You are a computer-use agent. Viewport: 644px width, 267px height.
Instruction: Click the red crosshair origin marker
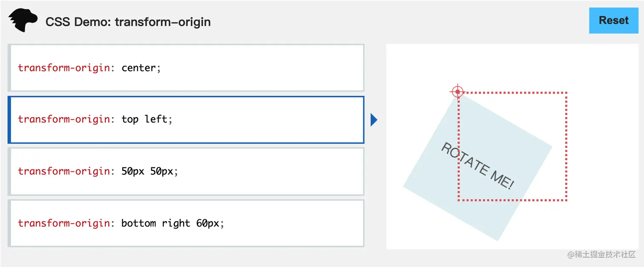pyautogui.click(x=457, y=92)
